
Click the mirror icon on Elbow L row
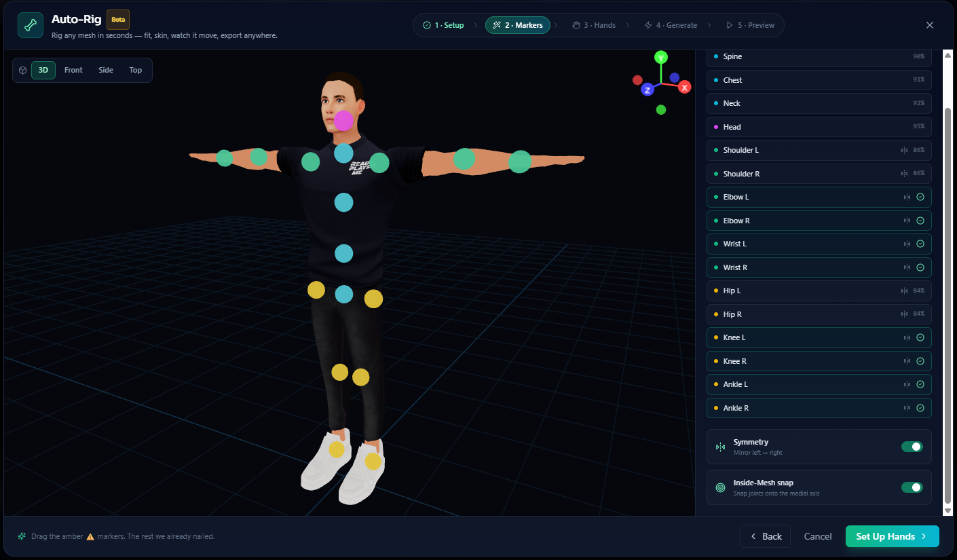pos(907,197)
